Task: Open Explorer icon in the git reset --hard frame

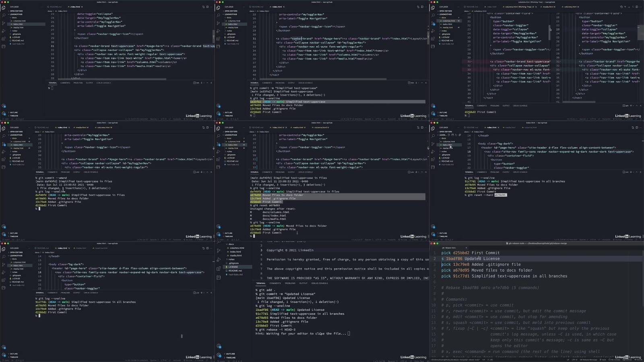Action: (433, 128)
